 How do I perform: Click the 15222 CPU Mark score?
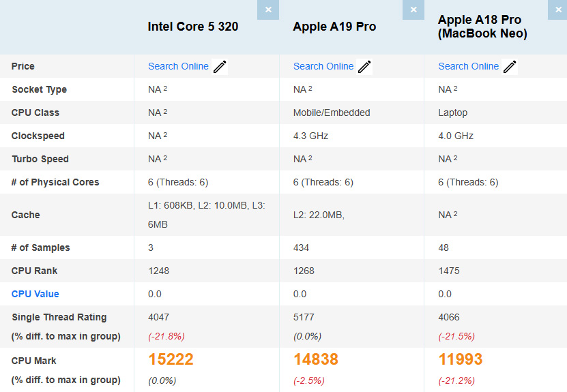pos(171,359)
